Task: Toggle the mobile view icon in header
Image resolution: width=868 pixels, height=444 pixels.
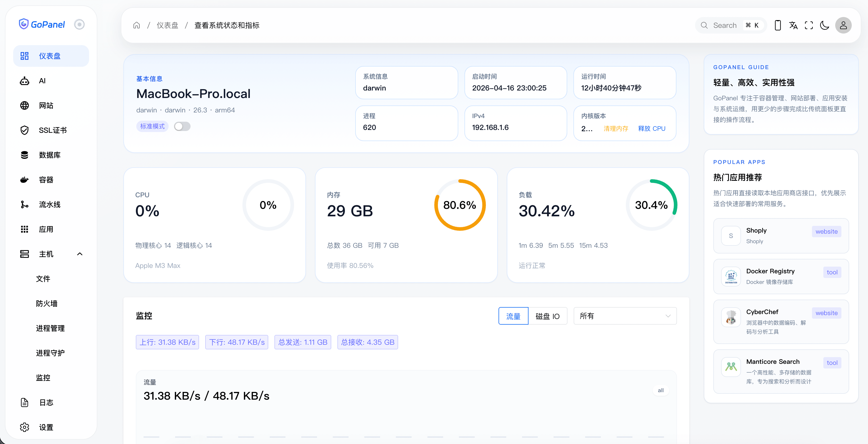Action: pyautogui.click(x=778, y=25)
